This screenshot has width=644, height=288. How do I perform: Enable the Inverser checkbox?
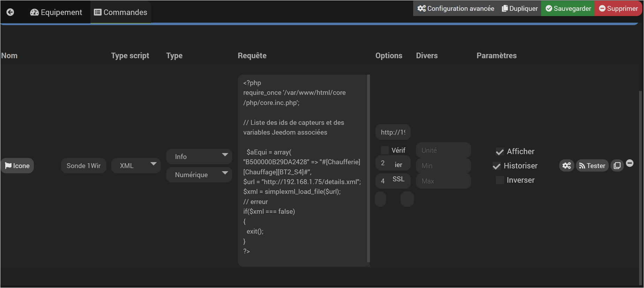click(500, 180)
